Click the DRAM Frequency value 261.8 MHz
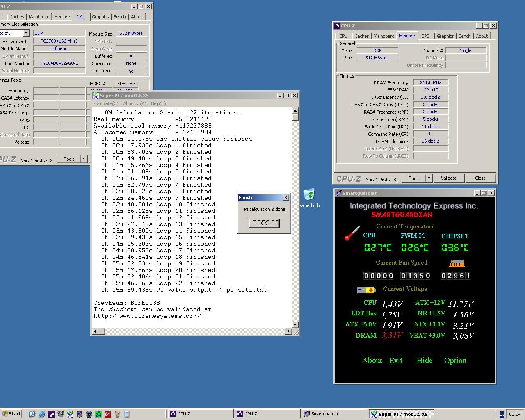 [431, 82]
